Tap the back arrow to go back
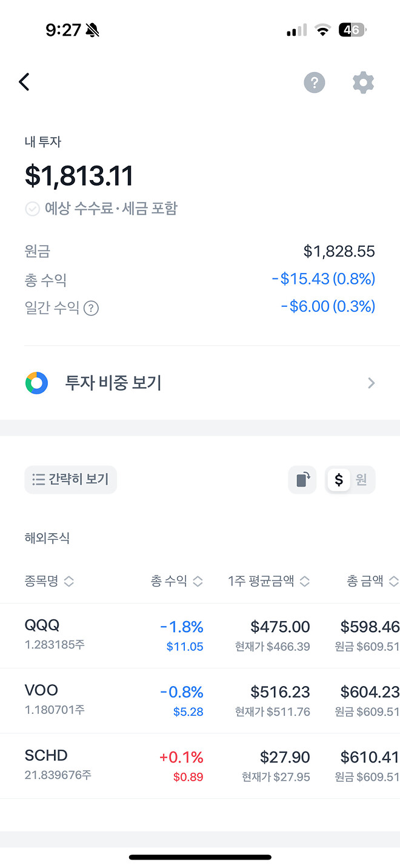Image resolution: width=400 pixels, height=868 pixels. [24, 82]
